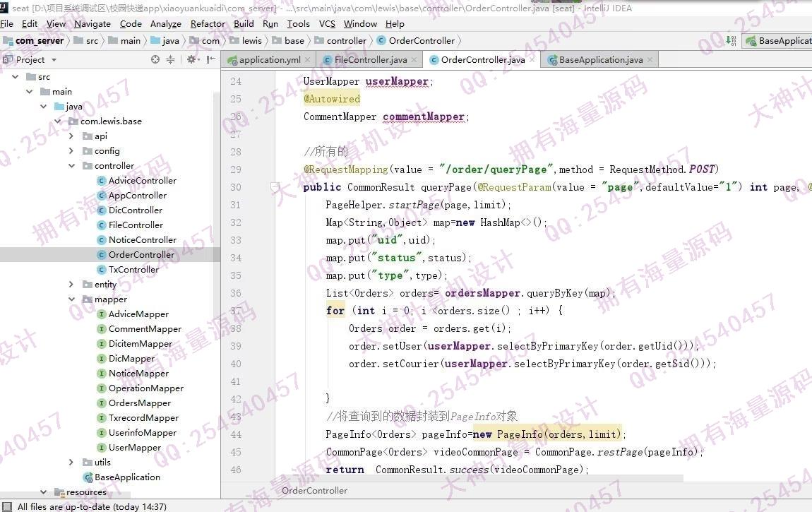Switch to the FileController.java tab

[x=370, y=59]
